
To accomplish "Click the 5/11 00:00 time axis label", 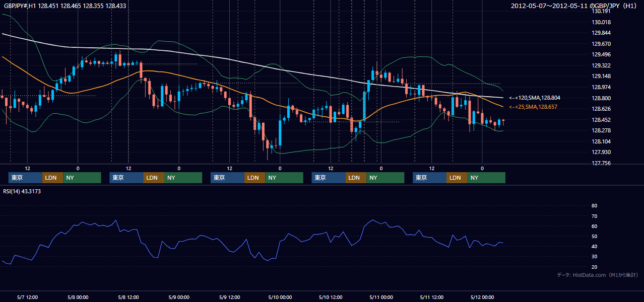I will pos(381,297).
